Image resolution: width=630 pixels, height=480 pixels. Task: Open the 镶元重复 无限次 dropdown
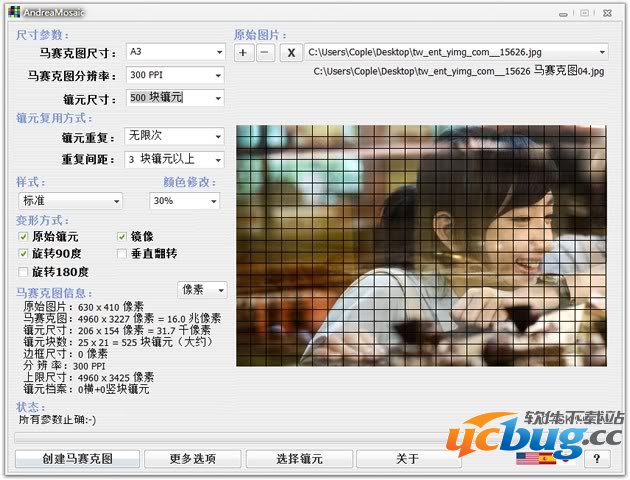[174, 136]
